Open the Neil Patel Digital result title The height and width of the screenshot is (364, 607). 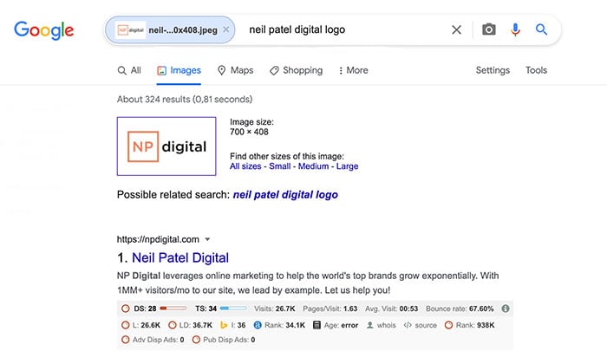tap(180, 258)
